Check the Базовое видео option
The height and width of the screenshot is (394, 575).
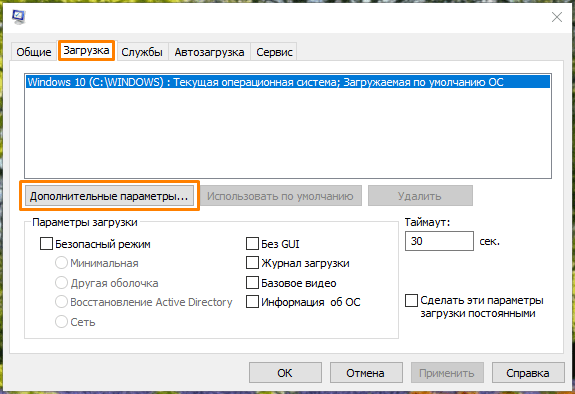[252, 282]
